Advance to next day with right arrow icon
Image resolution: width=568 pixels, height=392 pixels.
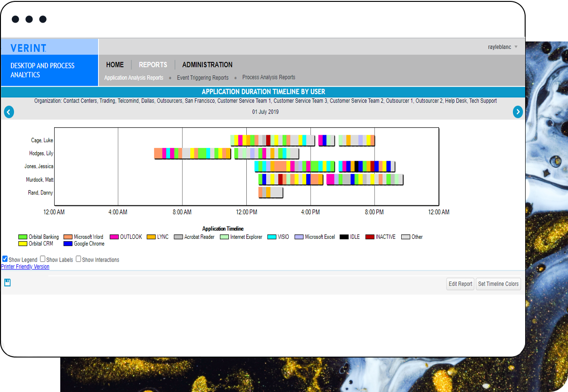[x=518, y=112]
